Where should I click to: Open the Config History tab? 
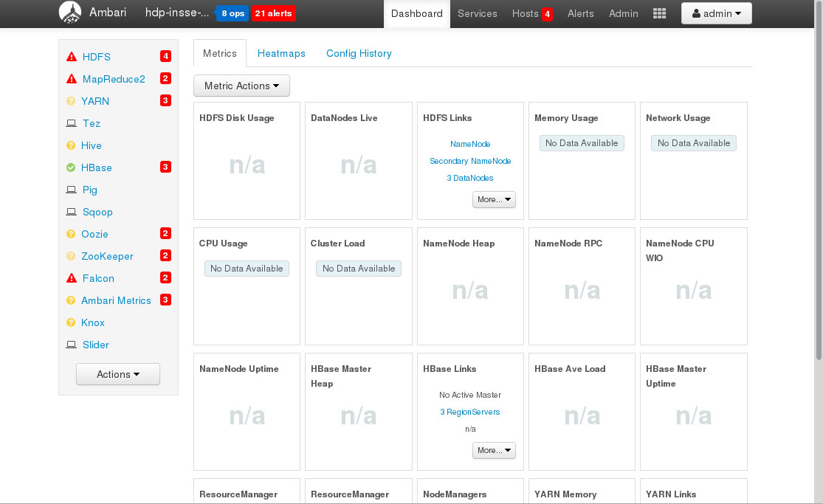click(x=359, y=53)
